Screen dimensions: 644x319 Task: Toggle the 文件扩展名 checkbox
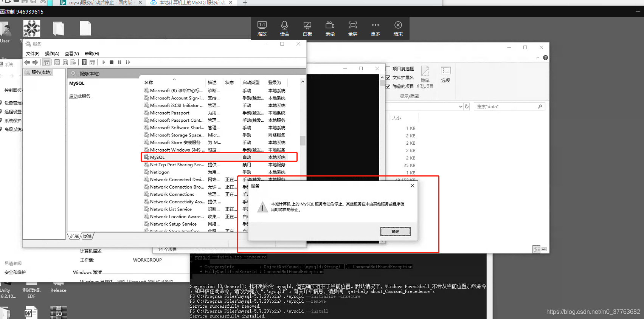[388, 77]
